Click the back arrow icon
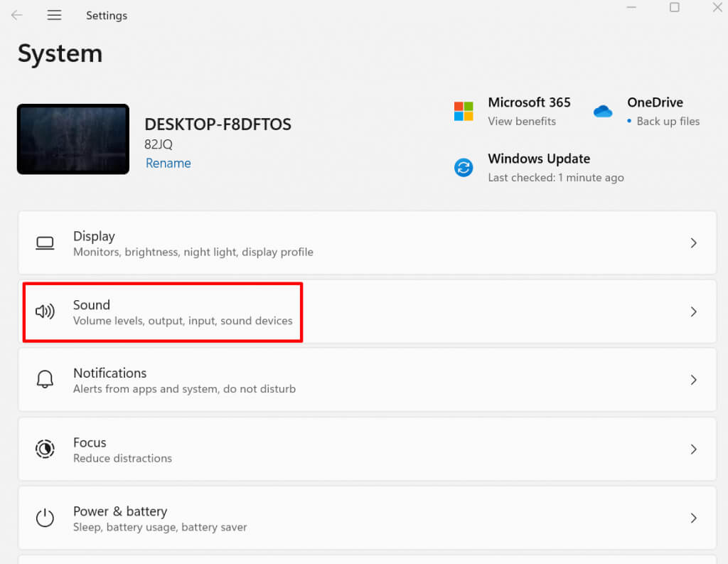 tap(17, 15)
